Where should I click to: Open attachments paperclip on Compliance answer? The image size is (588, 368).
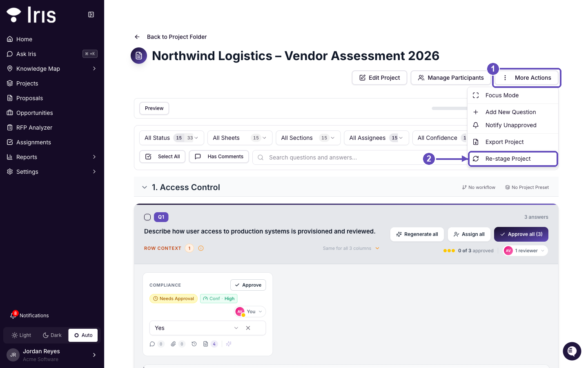[173, 344]
